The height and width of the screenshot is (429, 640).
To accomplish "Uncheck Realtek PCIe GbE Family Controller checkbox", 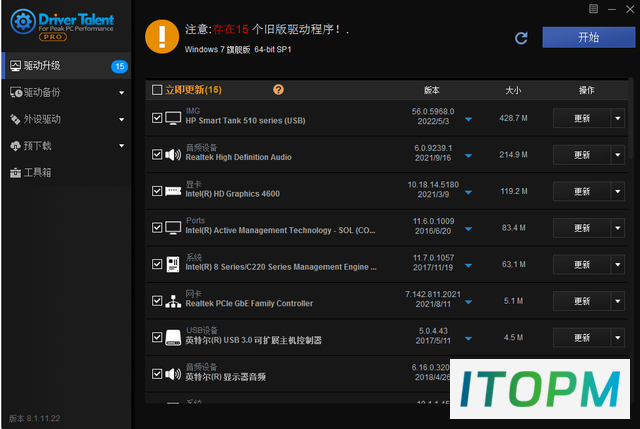I will pos(157,301).
